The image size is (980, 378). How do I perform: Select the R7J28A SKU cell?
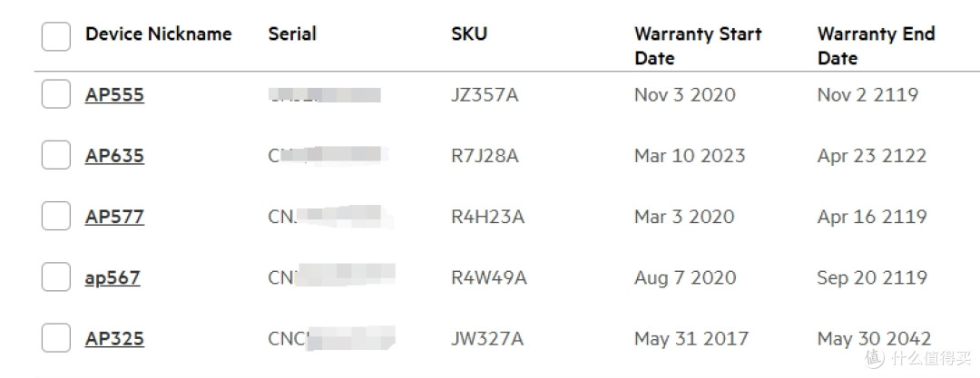(485, 156)
